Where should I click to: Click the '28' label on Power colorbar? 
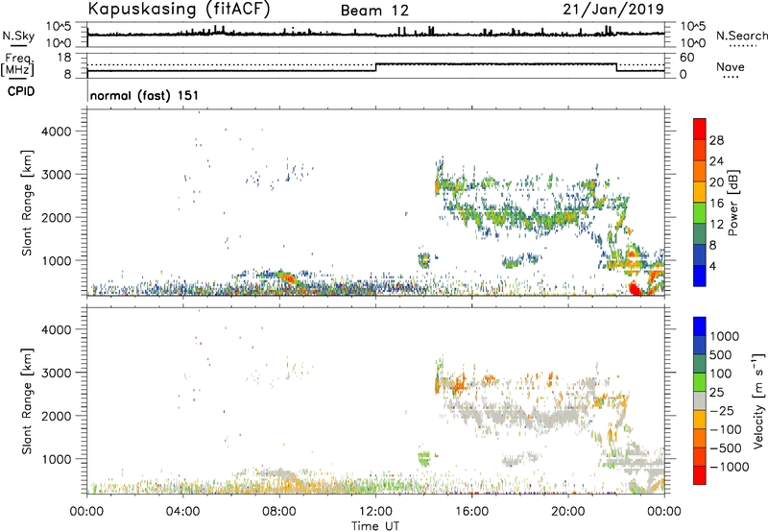(x=716, y=140)
